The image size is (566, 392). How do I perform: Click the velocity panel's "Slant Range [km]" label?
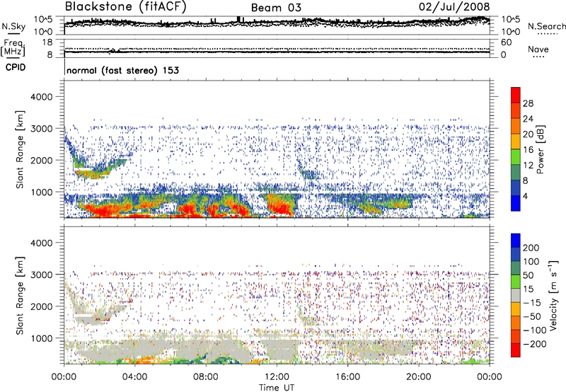(20, 295)
